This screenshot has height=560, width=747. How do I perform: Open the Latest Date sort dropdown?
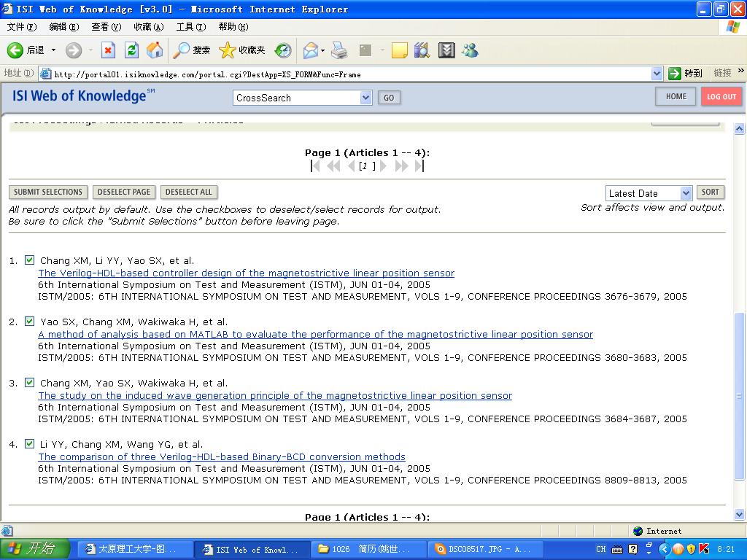[x=686, y=193]
